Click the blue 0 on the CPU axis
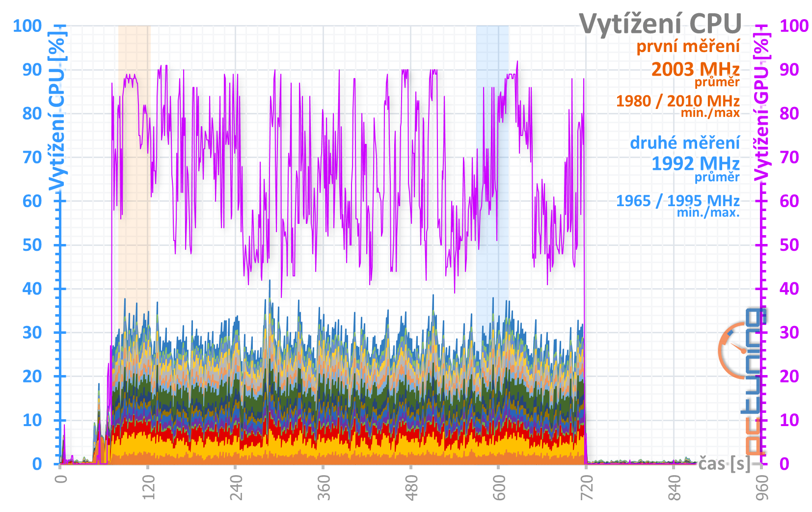 (37, 464)
